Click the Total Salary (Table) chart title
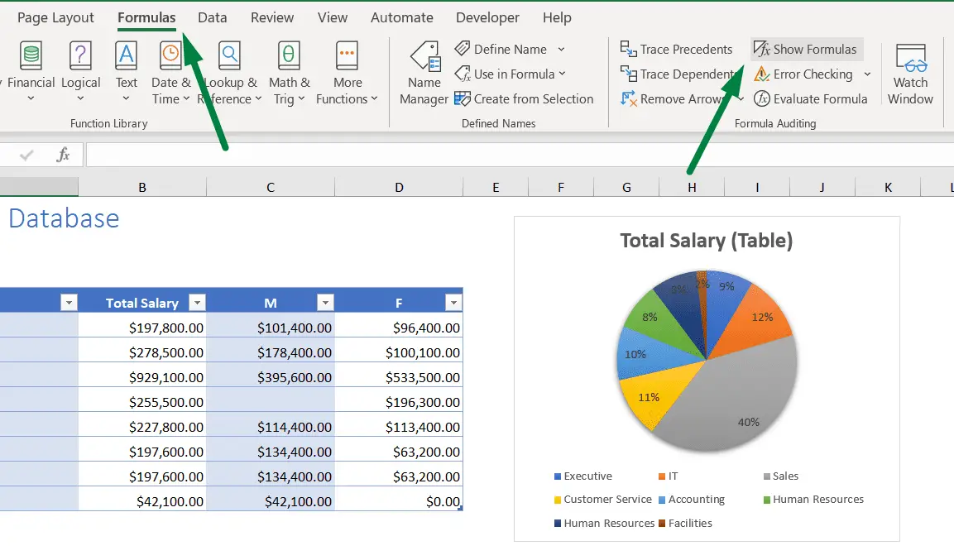The image size is (954, 560). pyautogui.click(x=707, y=240)
